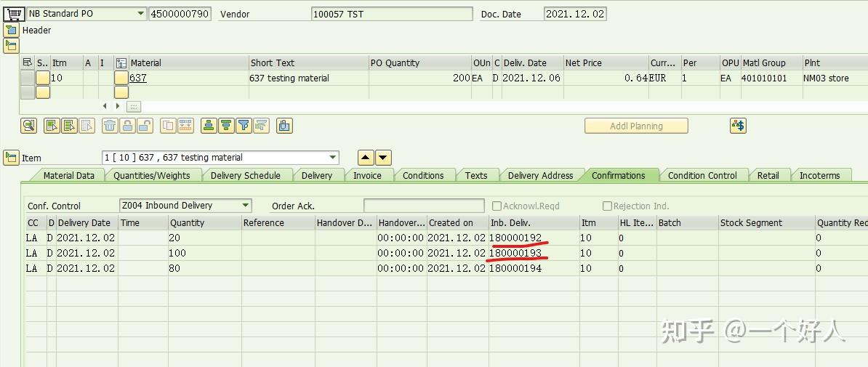Click the Net Price cell 0.64

coord(606,78)
